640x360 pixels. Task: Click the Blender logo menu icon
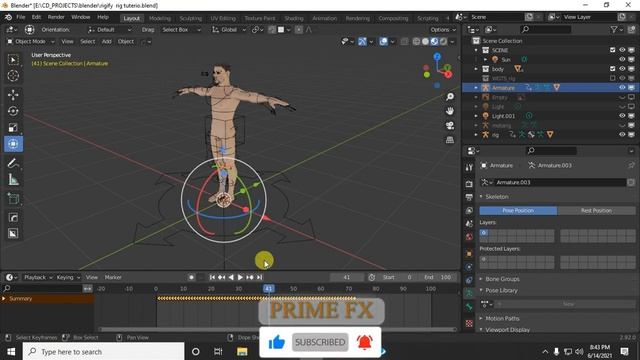coord(8,17)
